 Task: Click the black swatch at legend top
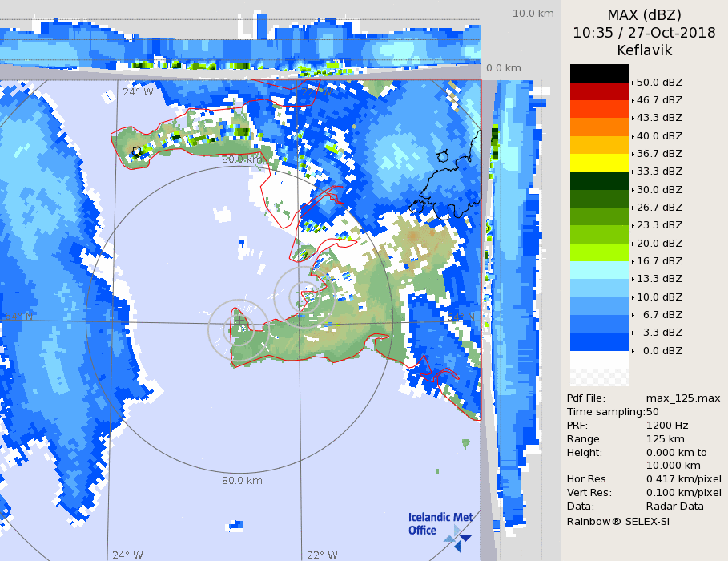(x=599, y=73)
